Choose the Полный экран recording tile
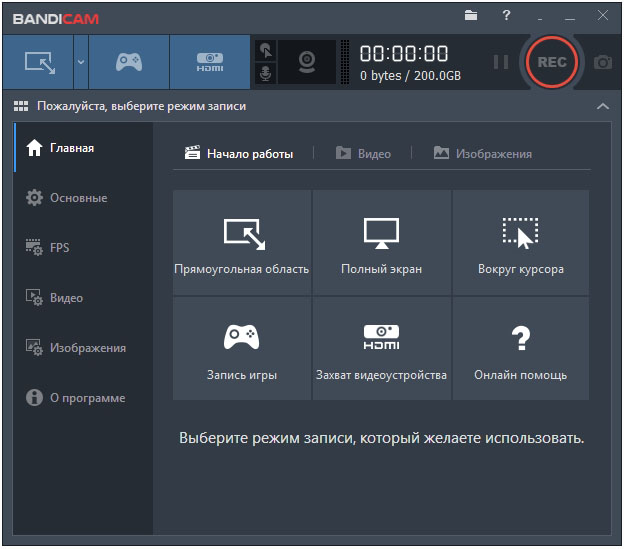 click(381, 244)
